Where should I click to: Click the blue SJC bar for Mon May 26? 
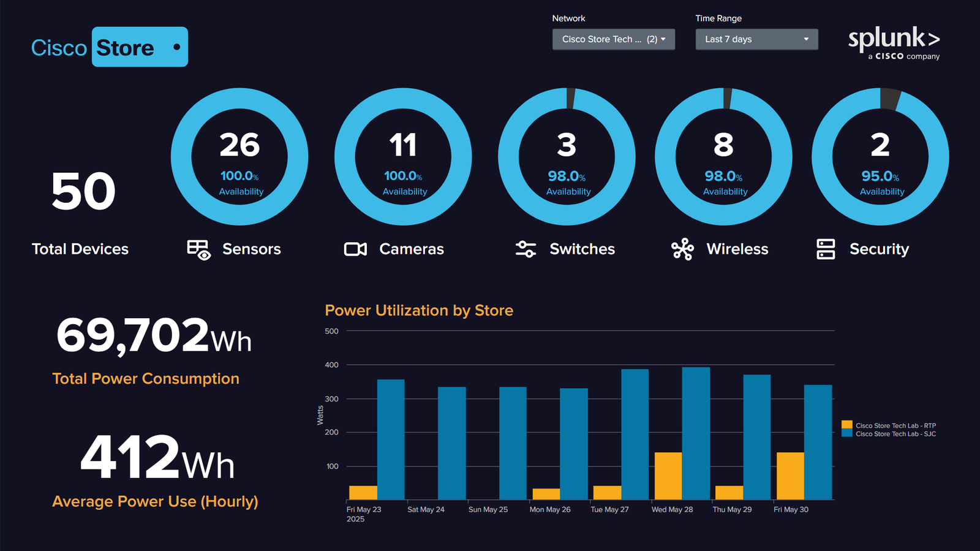tap(574, 444)
